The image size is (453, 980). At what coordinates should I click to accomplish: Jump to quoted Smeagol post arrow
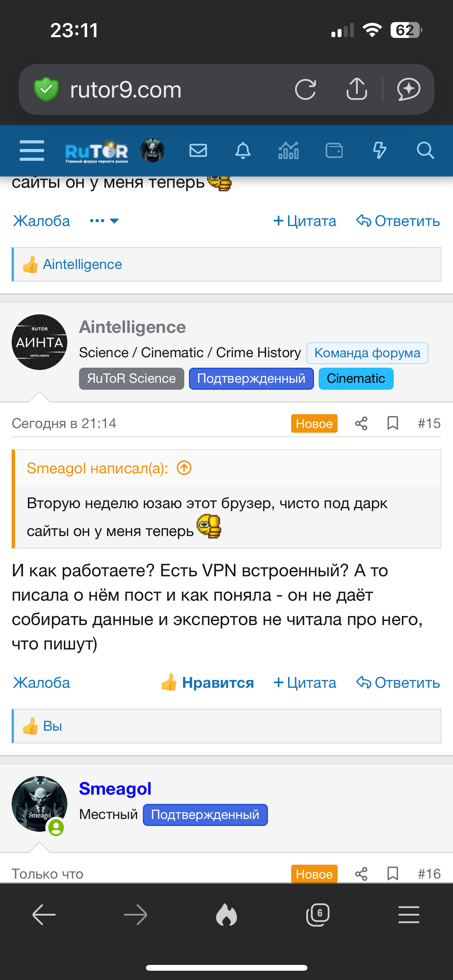pos(184,468)
